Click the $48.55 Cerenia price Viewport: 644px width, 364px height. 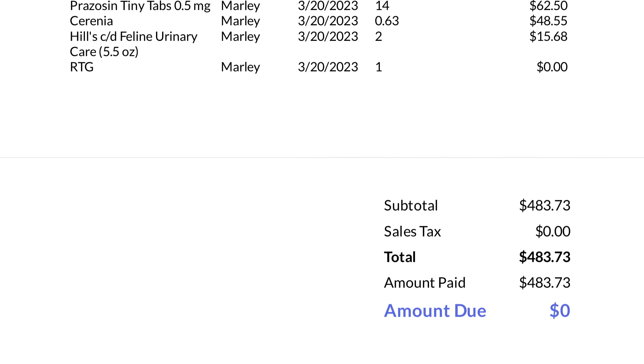tap(548, 21)
